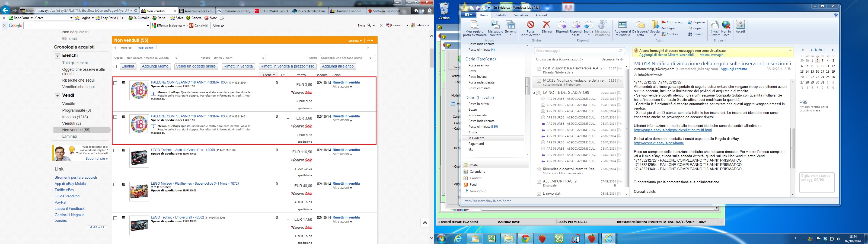The image size is (868, 244).
Task: Click Elimina in the Windows Live Mail ribbon
Action: click(x=546, y=27)
